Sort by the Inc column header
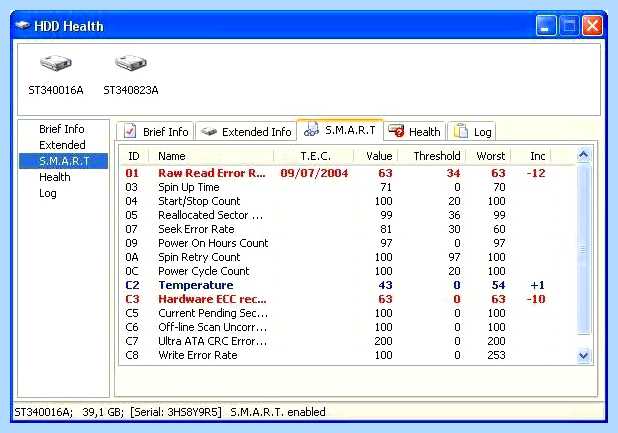The width and height of the screenshot is (618, 433). [x=531, y=156]
